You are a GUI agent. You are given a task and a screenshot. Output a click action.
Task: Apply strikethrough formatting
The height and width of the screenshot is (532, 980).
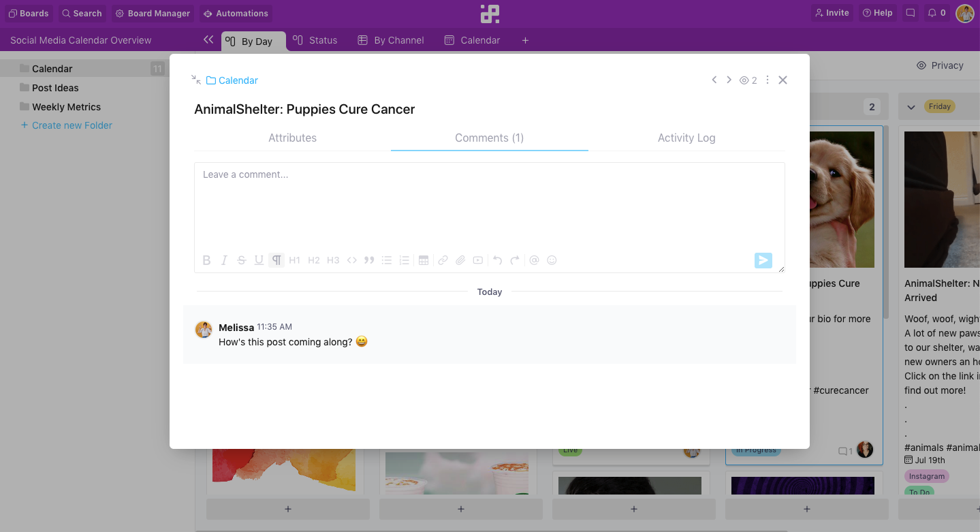click(x=241, y=260)
